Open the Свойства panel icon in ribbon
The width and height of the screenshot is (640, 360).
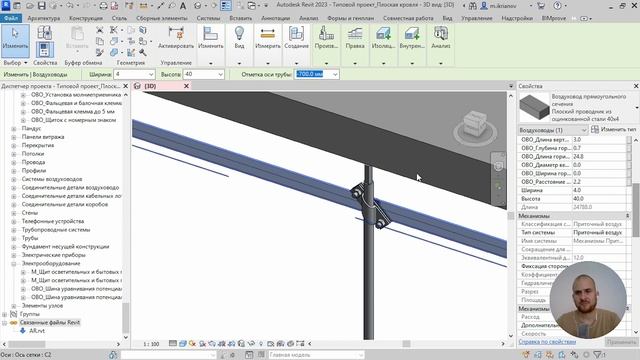44,50
